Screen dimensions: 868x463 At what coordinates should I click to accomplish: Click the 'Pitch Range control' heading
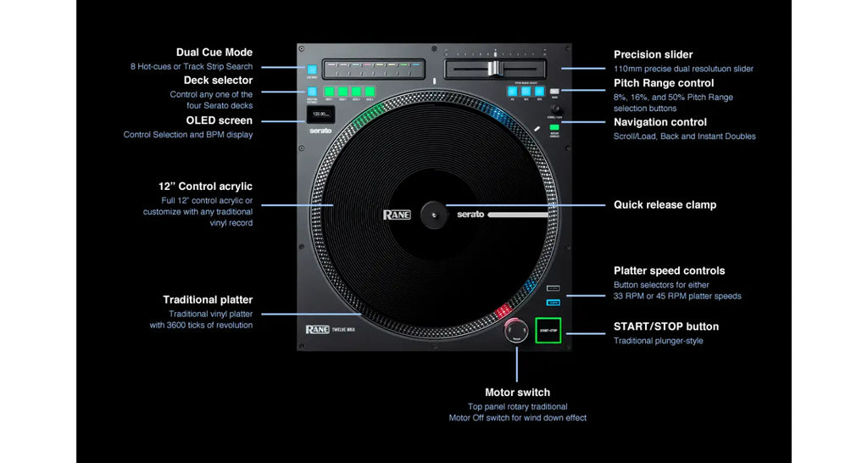click(x=664, y=83)
